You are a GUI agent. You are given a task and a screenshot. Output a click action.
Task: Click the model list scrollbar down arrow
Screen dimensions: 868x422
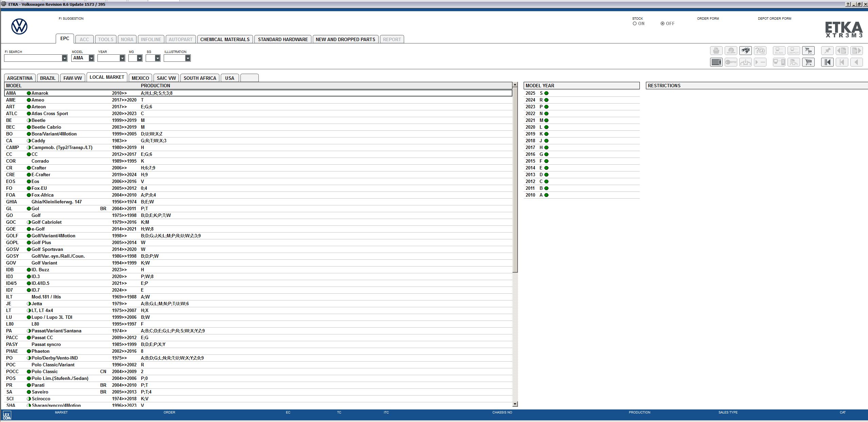pos(515,404)
